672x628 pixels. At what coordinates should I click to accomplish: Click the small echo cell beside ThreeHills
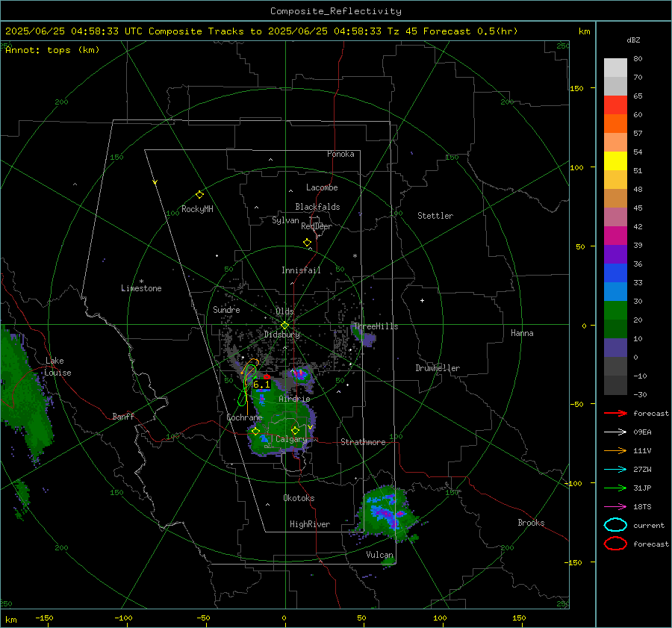point(364,337)
